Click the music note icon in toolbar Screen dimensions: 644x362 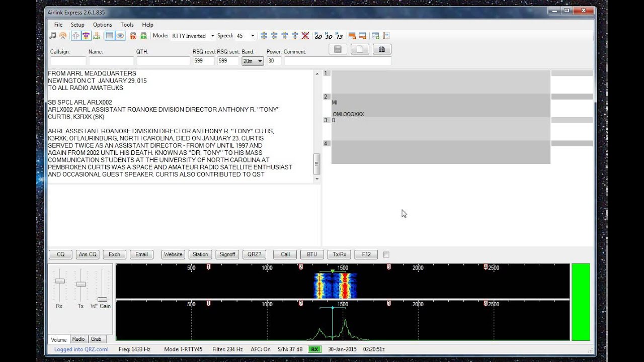coord(53,36)
